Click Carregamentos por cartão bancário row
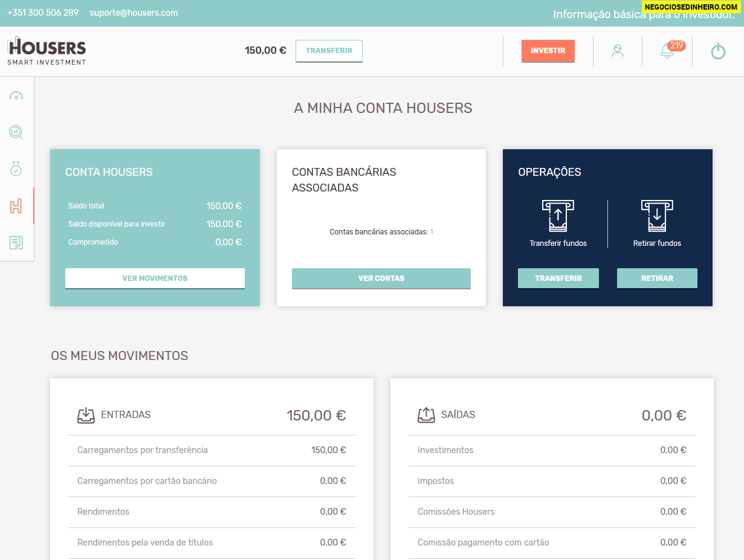 point(212,481)
